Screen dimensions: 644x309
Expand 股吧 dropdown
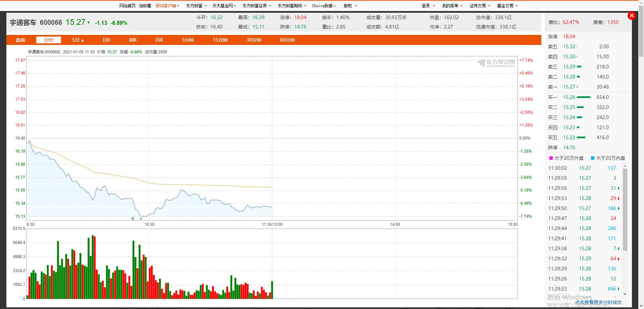[x=351, y=6]
